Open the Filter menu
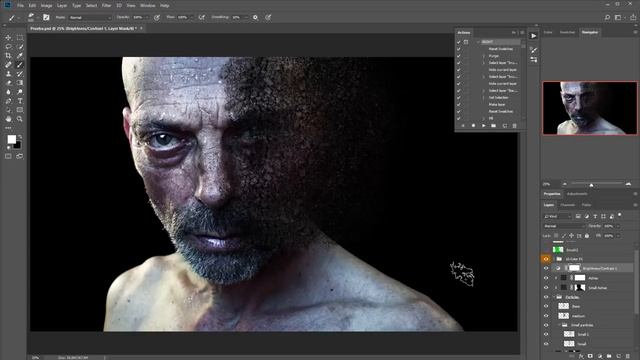The height and width of the screenshot is (360, 640). (107, 6)
